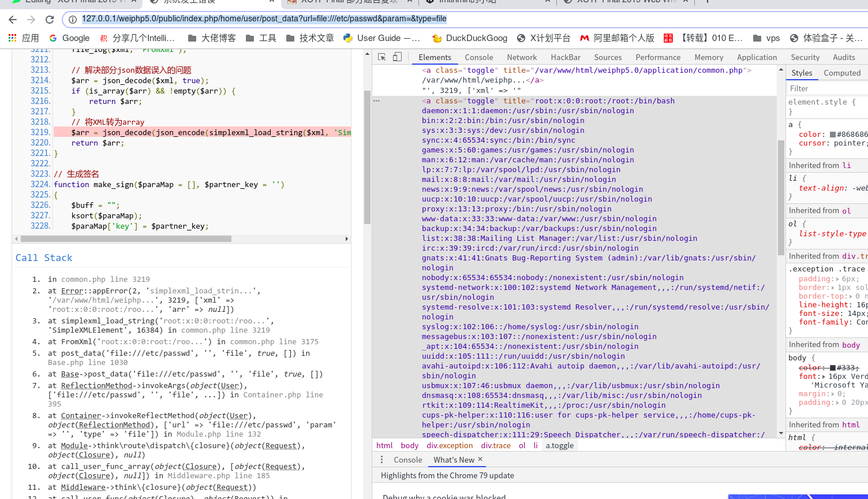The image size is (868, 499).
Task: Open the Application tab
Action: click(757, 57)
